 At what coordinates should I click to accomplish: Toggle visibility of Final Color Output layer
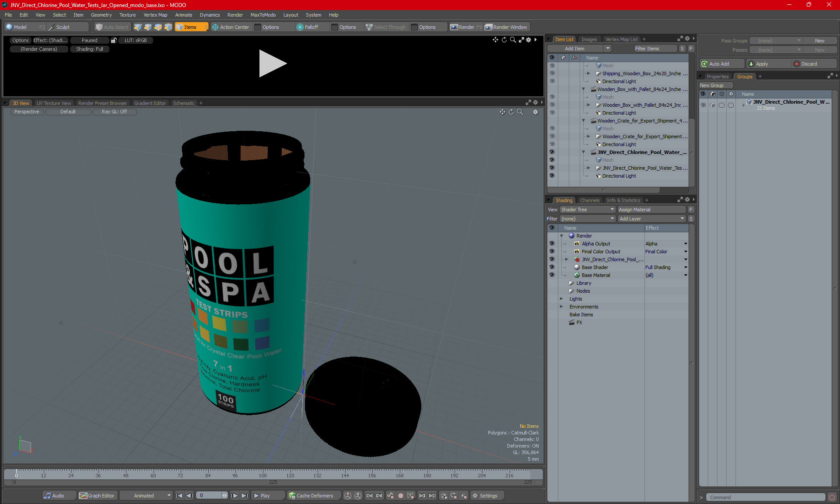(552, 252)
